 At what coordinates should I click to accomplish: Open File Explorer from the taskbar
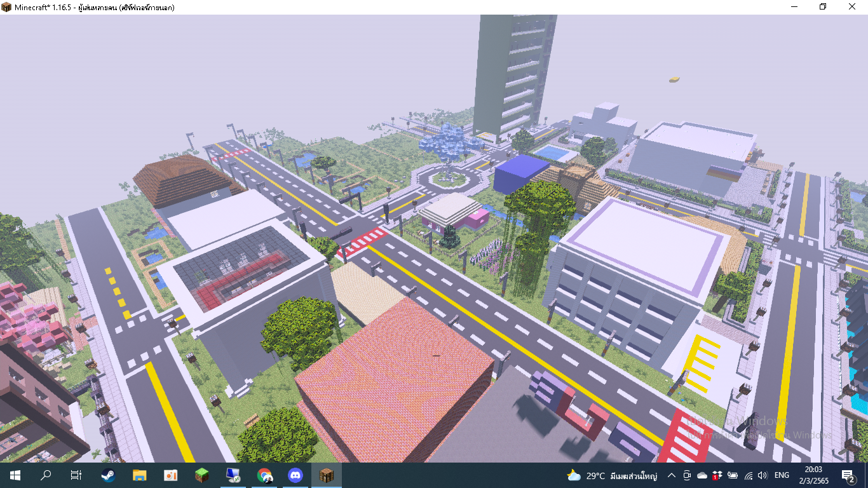coord(139,475)
